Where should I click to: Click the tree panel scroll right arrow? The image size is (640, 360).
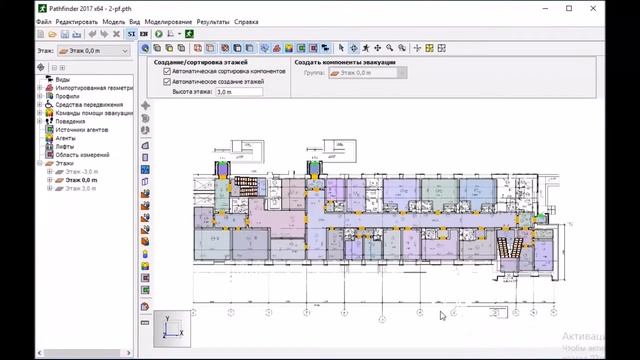pyautogui.click(x=129, y=353)
